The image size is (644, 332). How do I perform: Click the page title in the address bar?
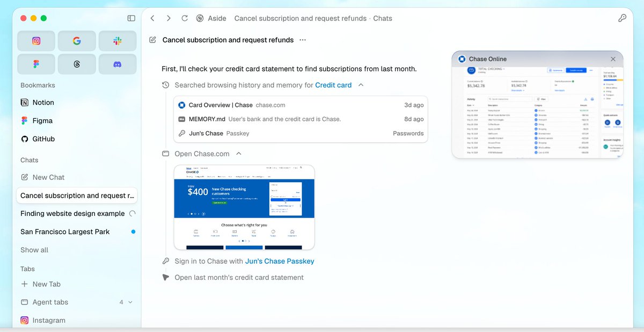click(x=313, y=18)
